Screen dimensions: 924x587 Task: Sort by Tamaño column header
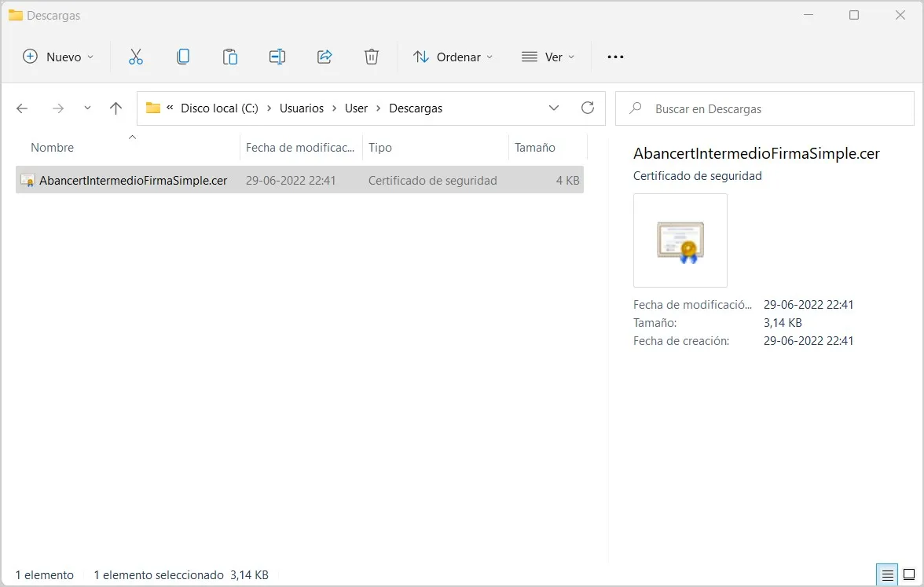coord(534,148)
